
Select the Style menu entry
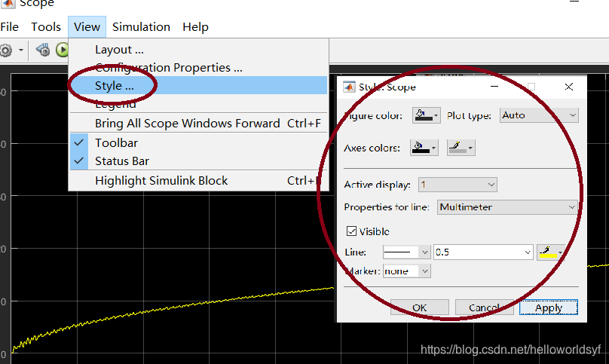[198, 85]
